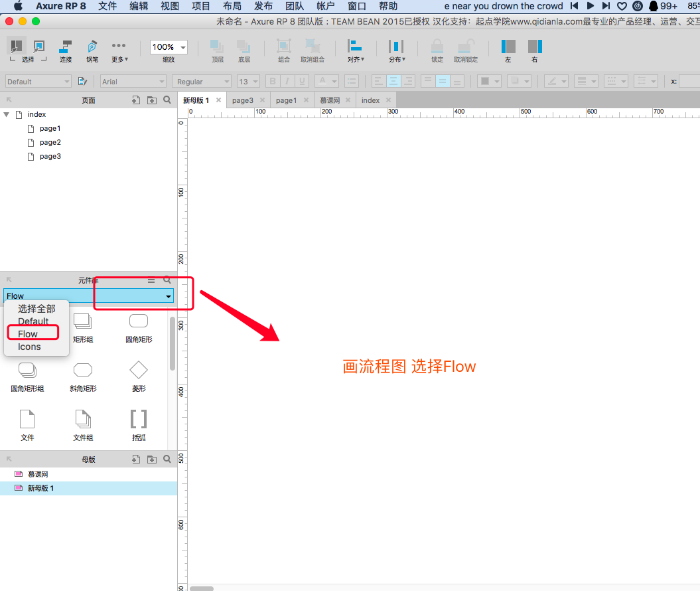The width and height of the screenshot is (700, 591).
Task: Select the 圆角矩形 rounded rectangle shape
Action: (139, 328)
